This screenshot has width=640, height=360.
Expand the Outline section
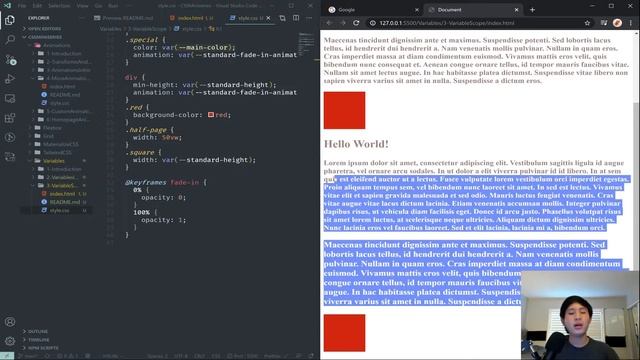point(35,331)
